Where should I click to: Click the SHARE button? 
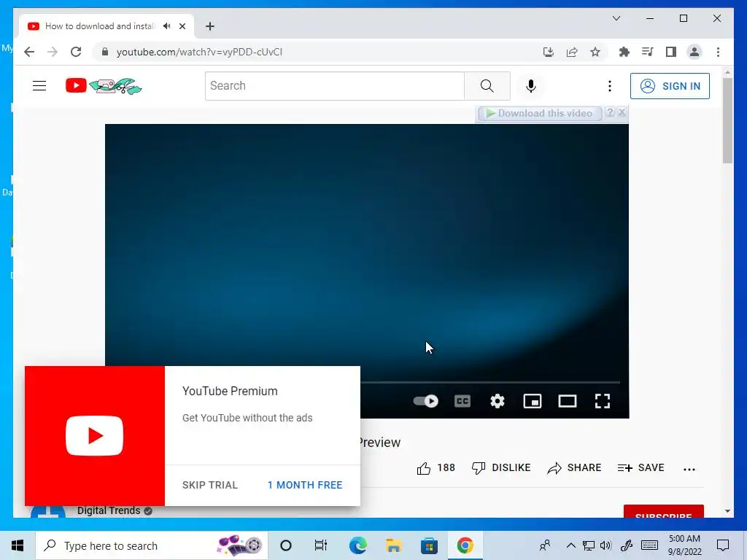pos(575,468)
